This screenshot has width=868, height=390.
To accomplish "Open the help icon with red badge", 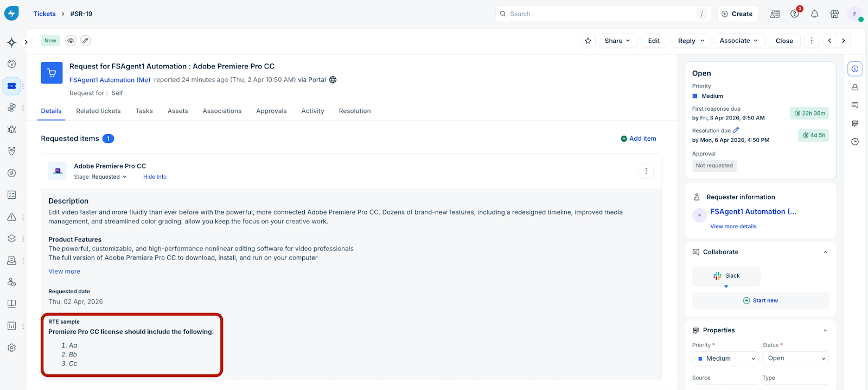I will [x=795, y=14].
